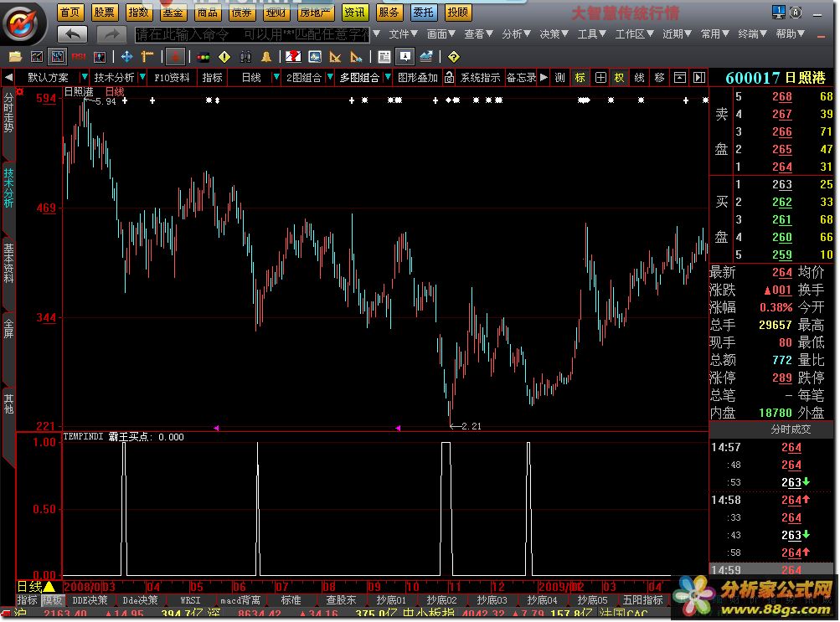The width and height of the screenshot is (840, 622).
Task: Click the skip-to-end icon in chart bar
Action: coord(699,78)
